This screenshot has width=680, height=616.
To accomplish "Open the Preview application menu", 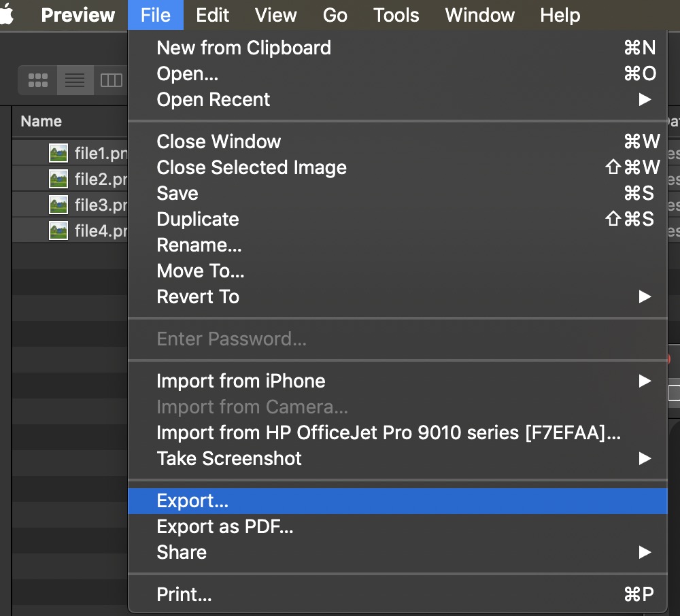I will 78,15.
